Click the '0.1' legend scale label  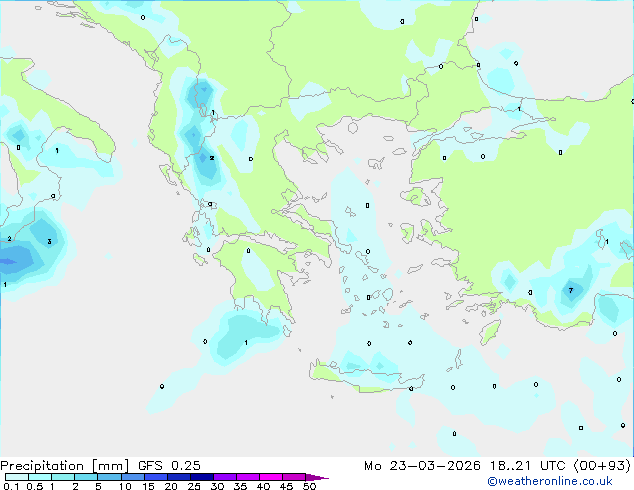point(11,486)
